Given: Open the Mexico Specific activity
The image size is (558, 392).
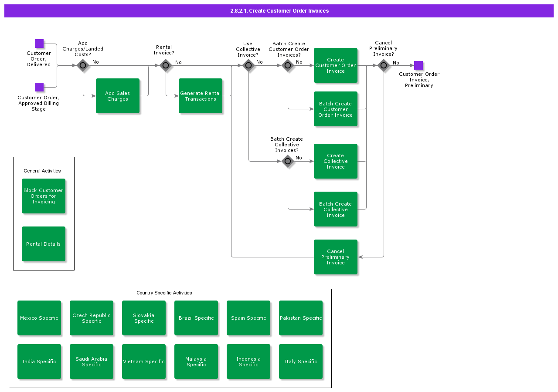Looking at the screenshot, I should click(x=39, y=318).
